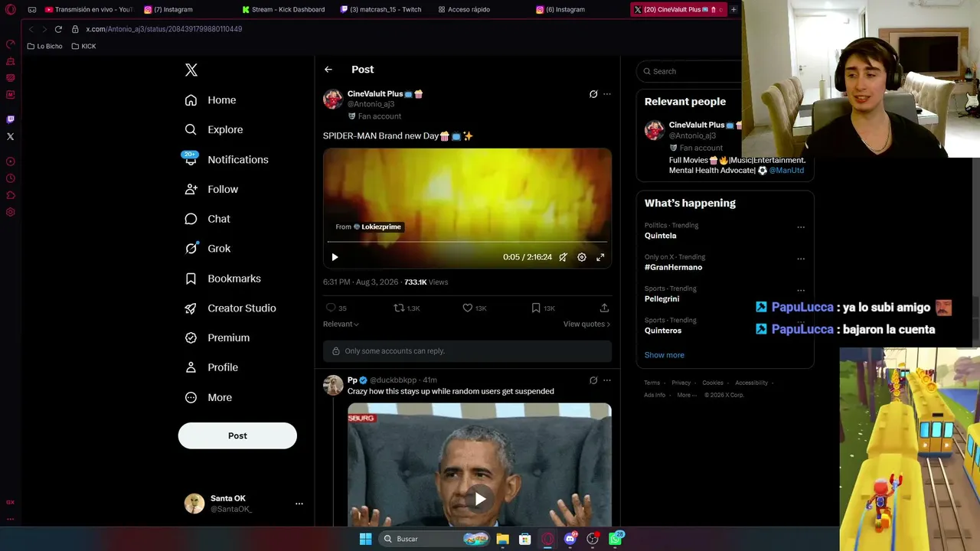Go to Home in X navigation
This screenshot has height=551, width=980.
coord(211,100)
